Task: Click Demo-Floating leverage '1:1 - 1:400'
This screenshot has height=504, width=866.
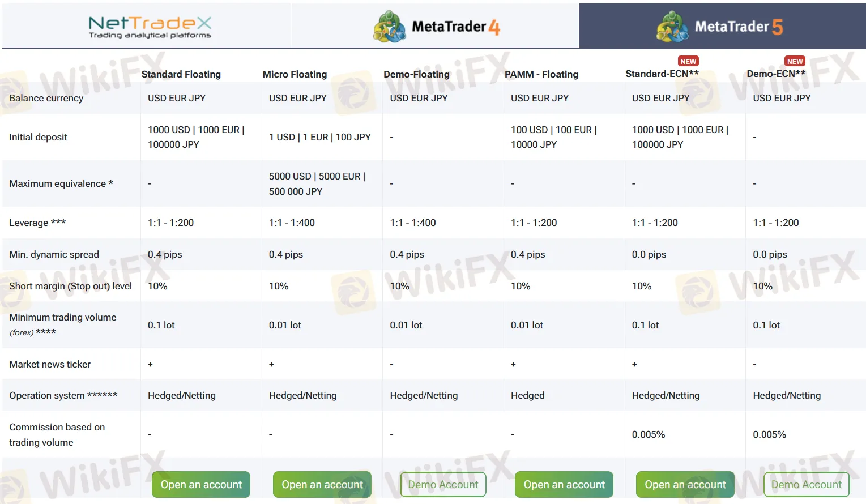Action: (x=413, y=223)
